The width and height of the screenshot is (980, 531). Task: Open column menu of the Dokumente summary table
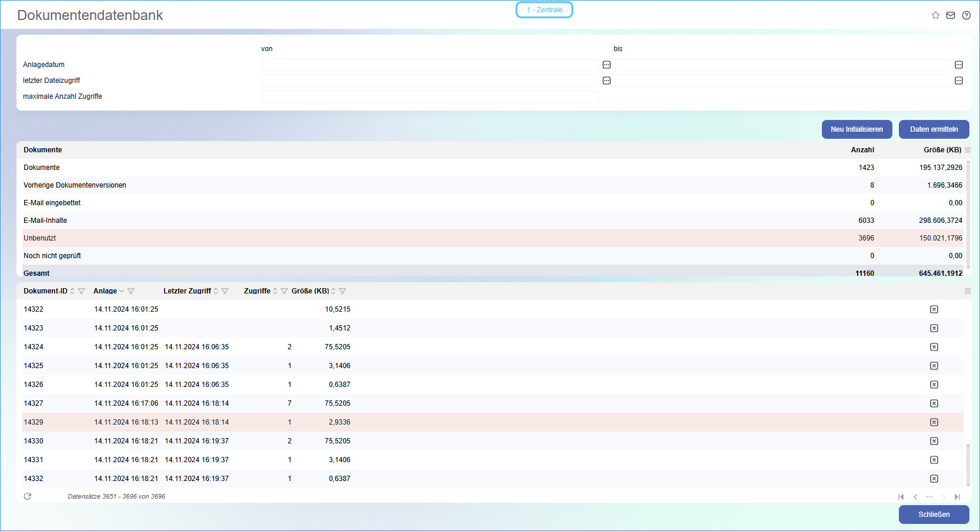pyautogui.click(x=968, y=150)
